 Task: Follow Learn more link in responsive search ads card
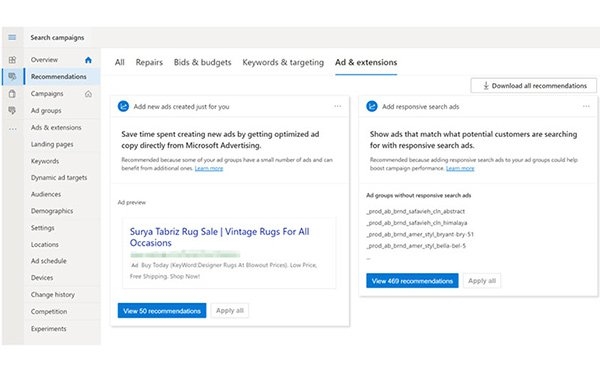pyautogui.click(x=460, y=168)
